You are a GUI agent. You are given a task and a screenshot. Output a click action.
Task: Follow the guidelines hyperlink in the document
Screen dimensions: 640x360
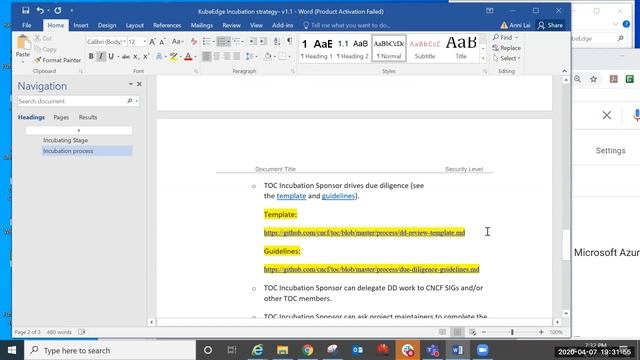pos(338,196)
